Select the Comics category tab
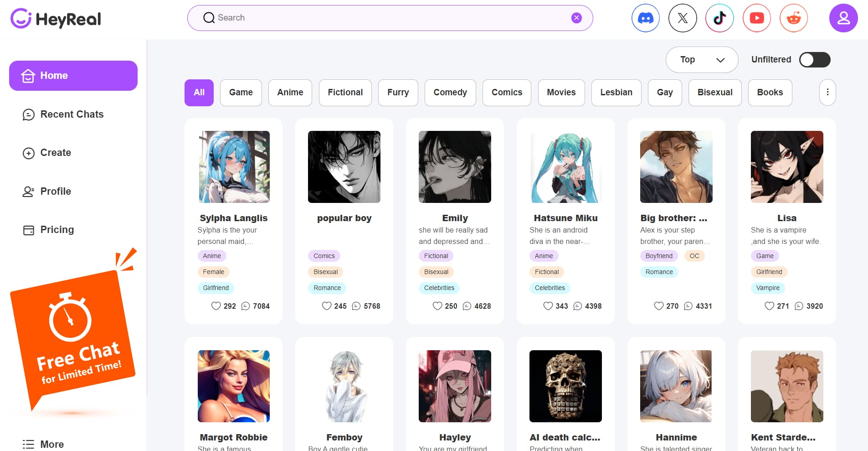This screenshot has width=868, height=451. point(507,93)
